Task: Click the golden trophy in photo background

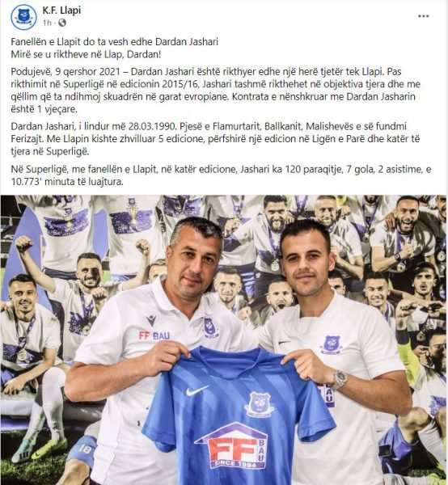Action: [x=133, y=214]
